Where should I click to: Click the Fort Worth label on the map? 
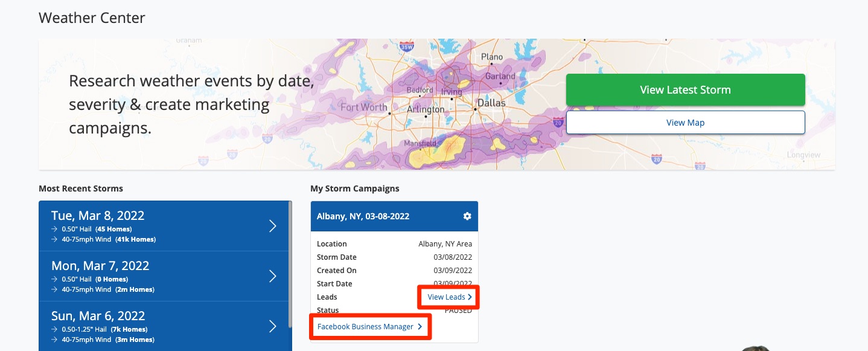[363, 108]
